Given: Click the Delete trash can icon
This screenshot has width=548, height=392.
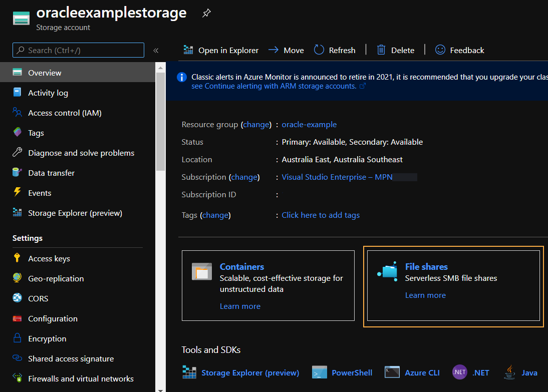Looking at the screenshot, I should pos(381,50).
